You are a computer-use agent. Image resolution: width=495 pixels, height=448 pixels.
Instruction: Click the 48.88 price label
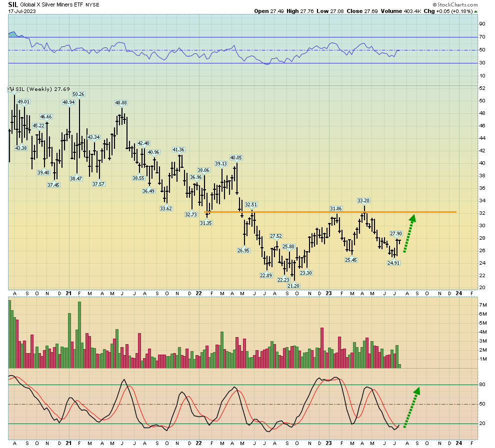(121, 103)
